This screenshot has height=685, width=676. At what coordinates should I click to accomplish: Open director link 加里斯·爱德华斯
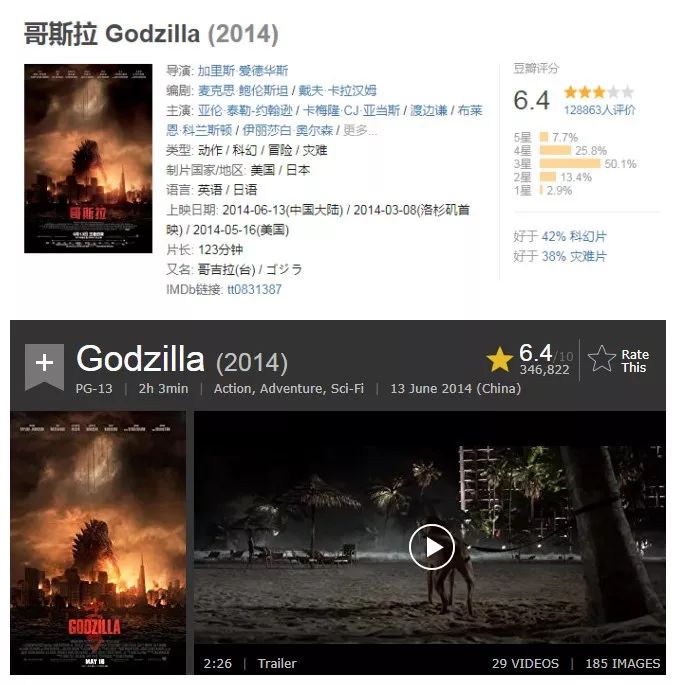(243, 71)
